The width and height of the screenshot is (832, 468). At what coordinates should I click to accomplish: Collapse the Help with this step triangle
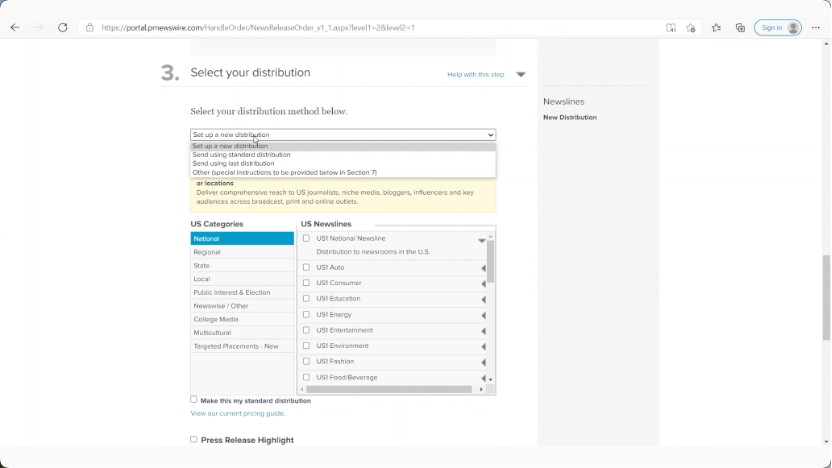pos(520,75)
